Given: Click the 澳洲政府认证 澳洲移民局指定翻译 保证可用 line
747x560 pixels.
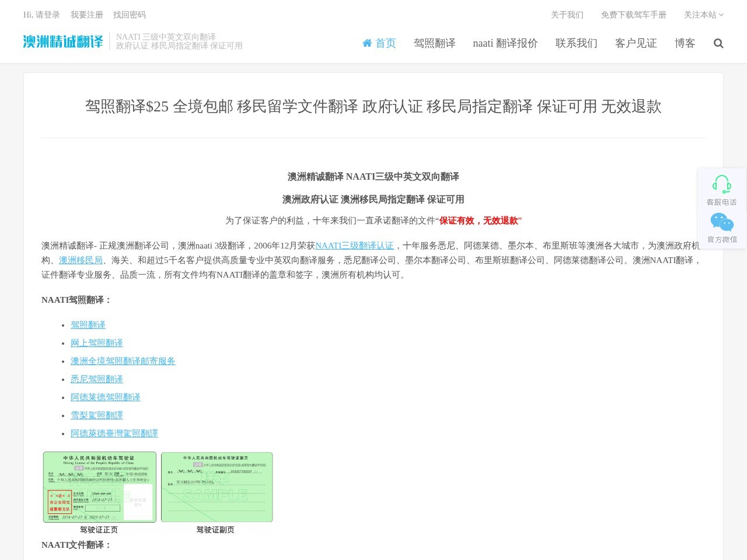Looking at the screenshot, I should click(373, 199).
